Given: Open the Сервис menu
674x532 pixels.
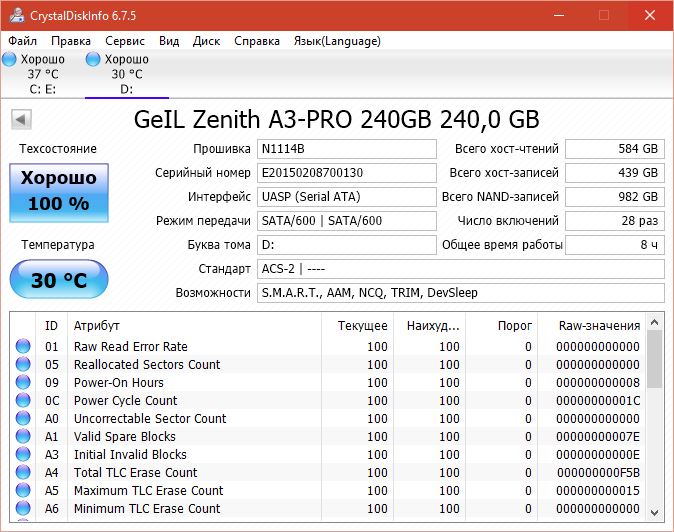Looking at the screenshot, I should click(x=125, y=41).
